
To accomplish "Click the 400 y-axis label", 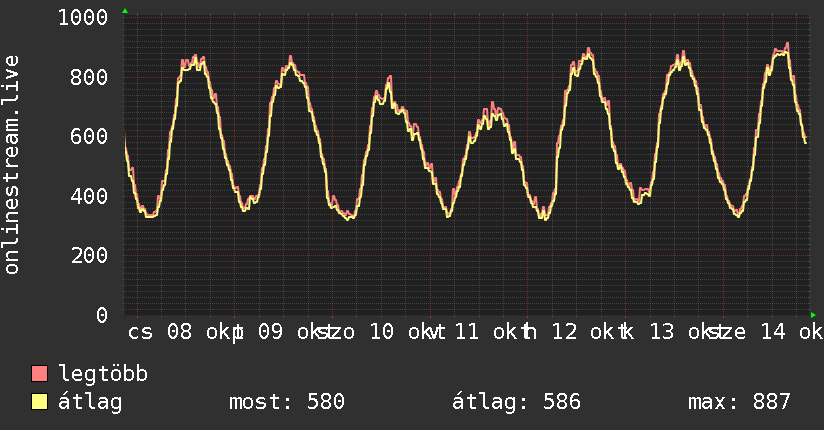I will [x=89, y=196].
